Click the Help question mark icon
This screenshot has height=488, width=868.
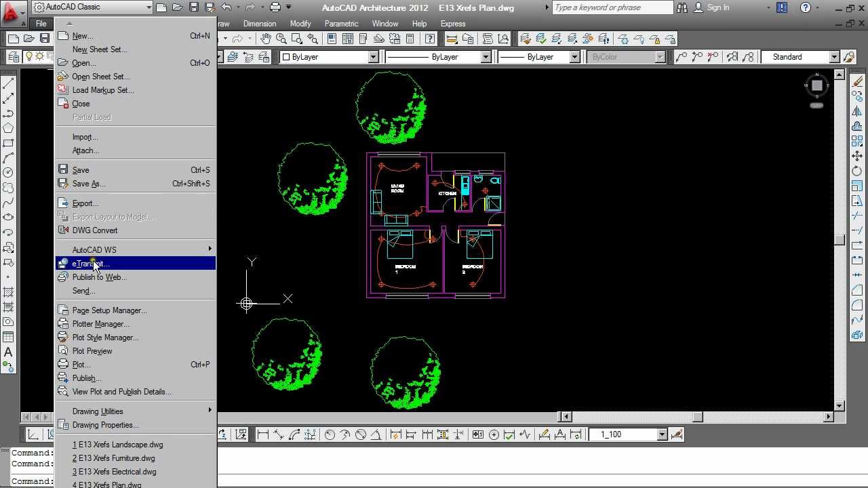pos(806,7)
